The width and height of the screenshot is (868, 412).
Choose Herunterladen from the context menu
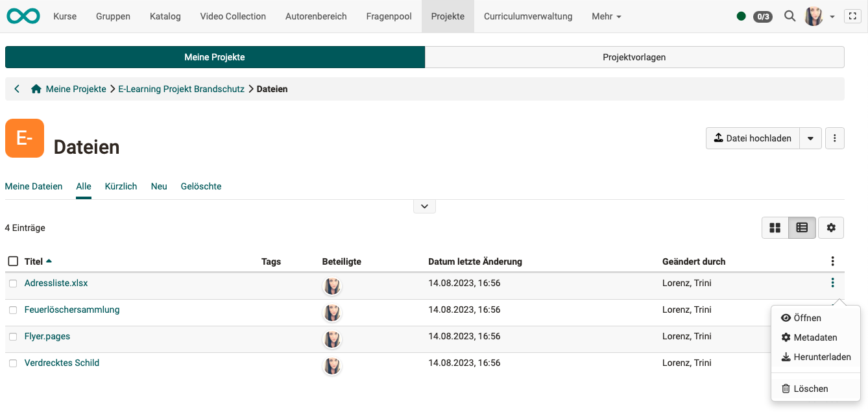816,357
